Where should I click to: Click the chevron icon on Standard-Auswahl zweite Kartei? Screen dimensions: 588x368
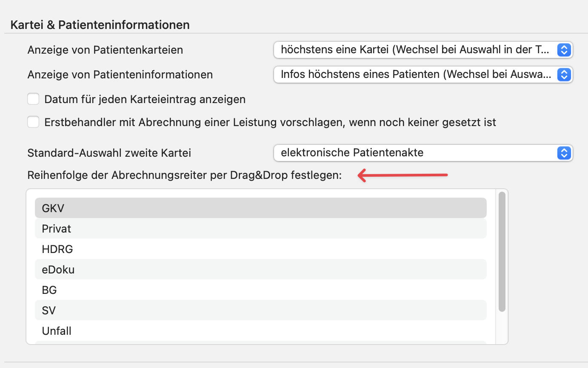click(564, 153)
